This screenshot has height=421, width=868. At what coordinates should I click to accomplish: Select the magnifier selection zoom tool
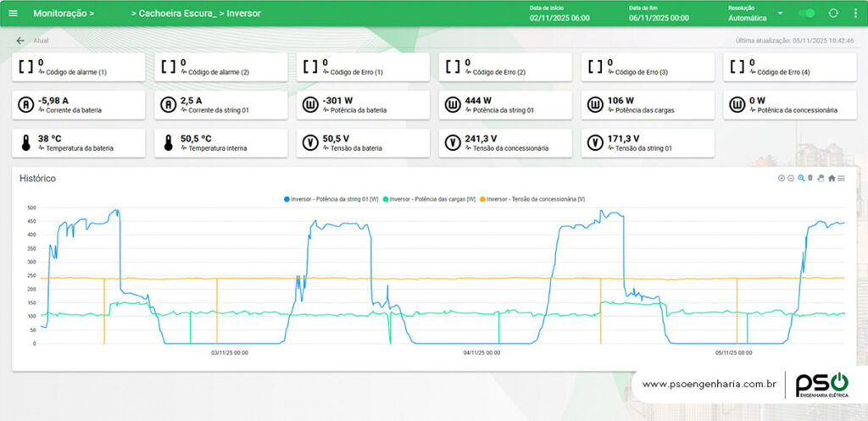click(x=801, y=178)
